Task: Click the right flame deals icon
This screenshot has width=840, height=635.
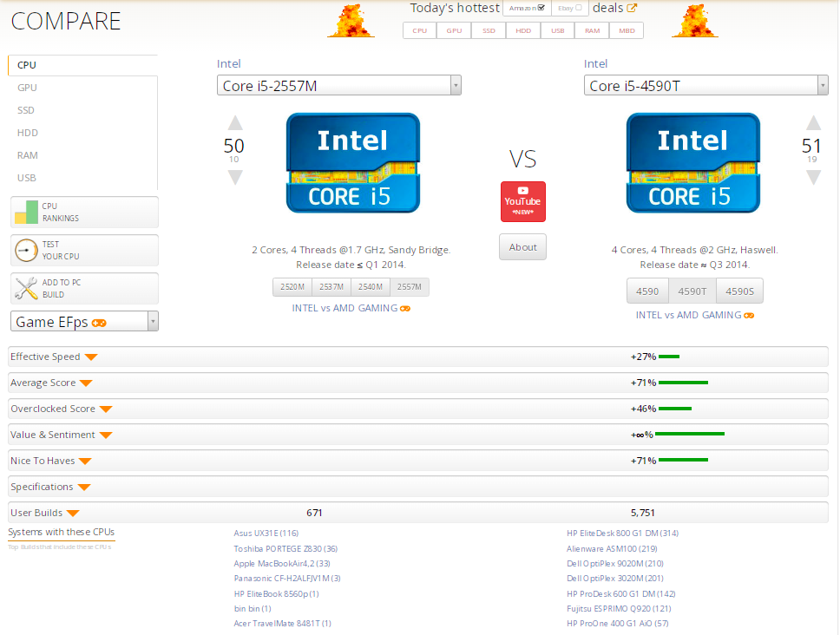Action: click(x=695, y=21)
